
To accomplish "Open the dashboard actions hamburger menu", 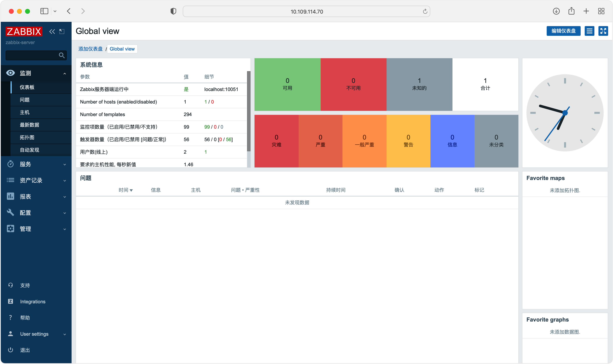I will click(x=589, y=31).
